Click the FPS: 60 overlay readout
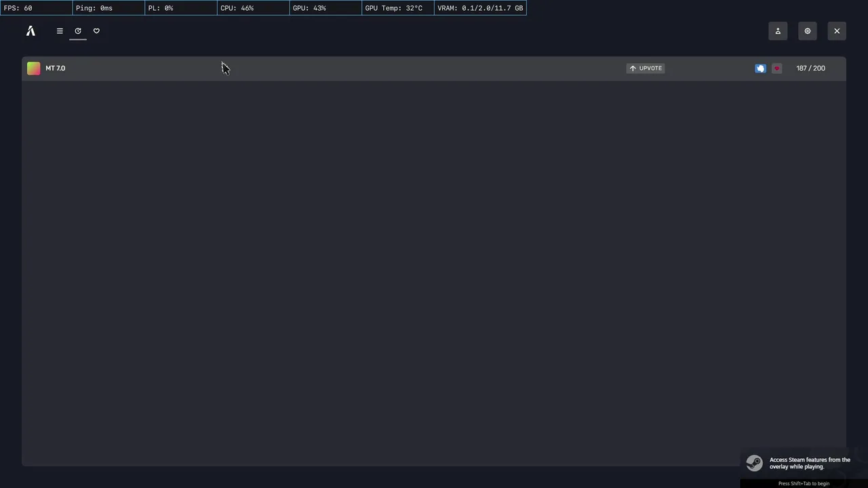868x488 pixels. point(37,8)
